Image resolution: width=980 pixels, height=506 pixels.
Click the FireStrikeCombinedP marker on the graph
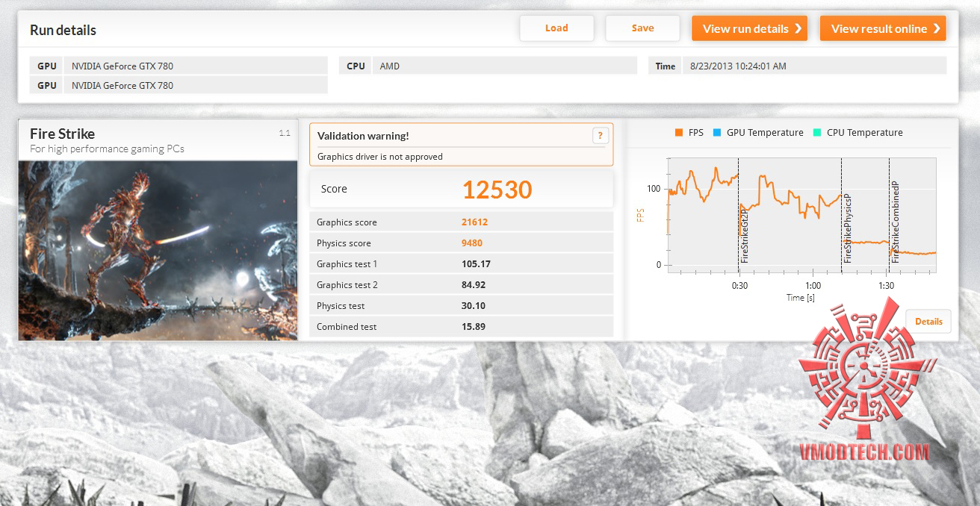click(895, 222)
